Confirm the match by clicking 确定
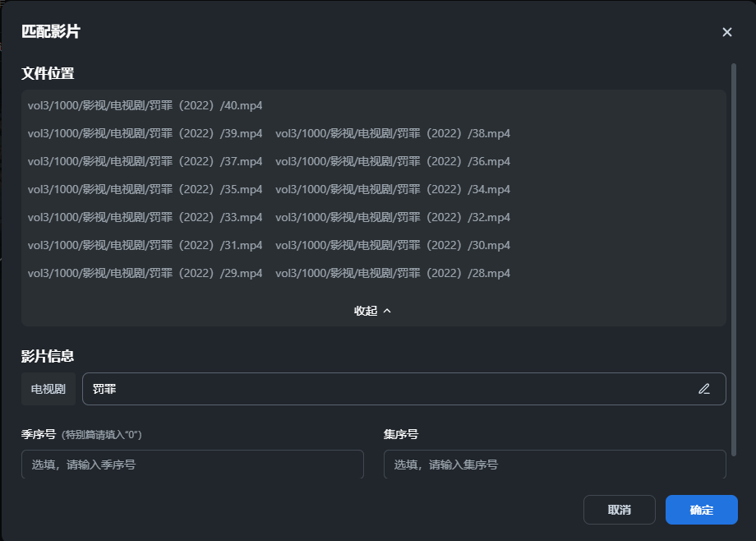 (701, 510)
